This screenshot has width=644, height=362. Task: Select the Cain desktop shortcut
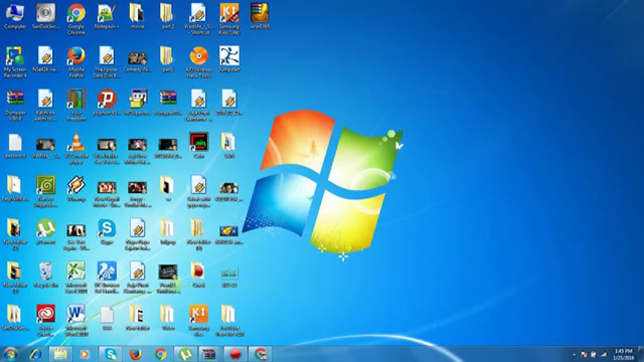click(199, 146)
